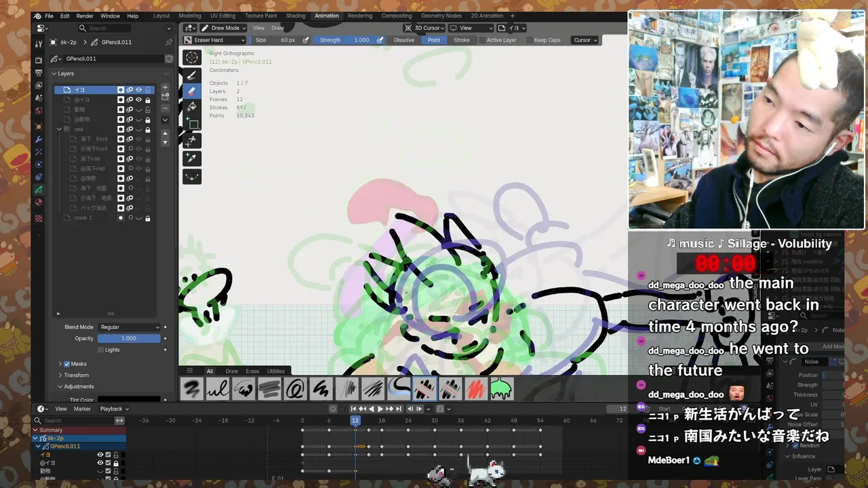Open the File menu
The width and height of the screenshot is (868, 488).
[x=49, y=16]
